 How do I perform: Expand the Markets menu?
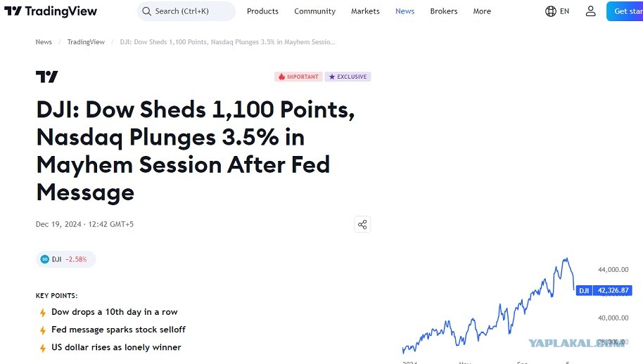(x=365, y=11)
